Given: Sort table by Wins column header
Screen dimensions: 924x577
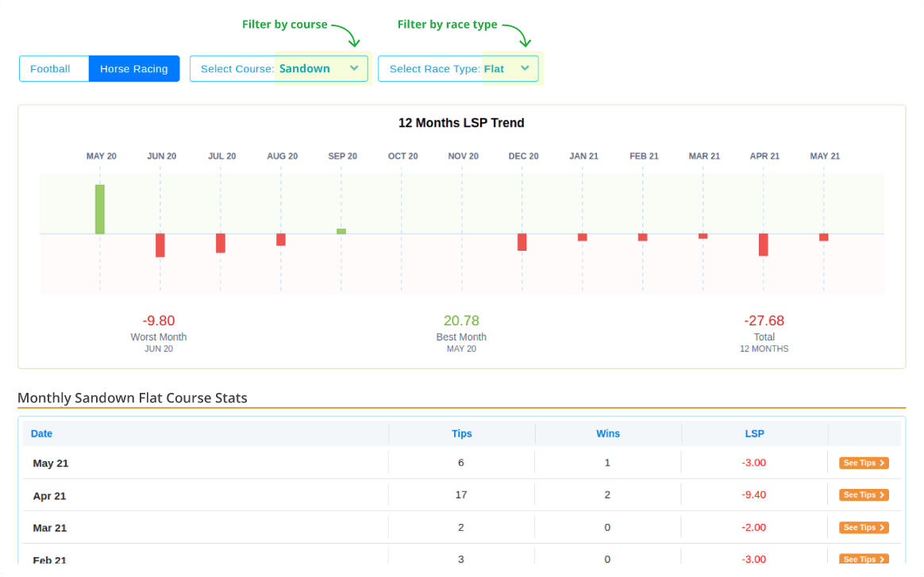Looking at the screenshot, I should click(x=608, y=433).
